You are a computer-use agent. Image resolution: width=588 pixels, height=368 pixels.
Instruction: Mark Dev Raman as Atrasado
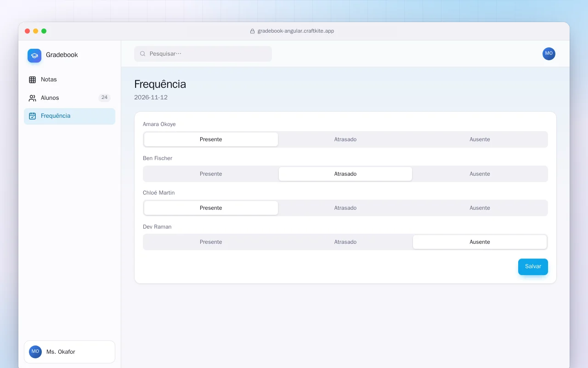[345, 242]
